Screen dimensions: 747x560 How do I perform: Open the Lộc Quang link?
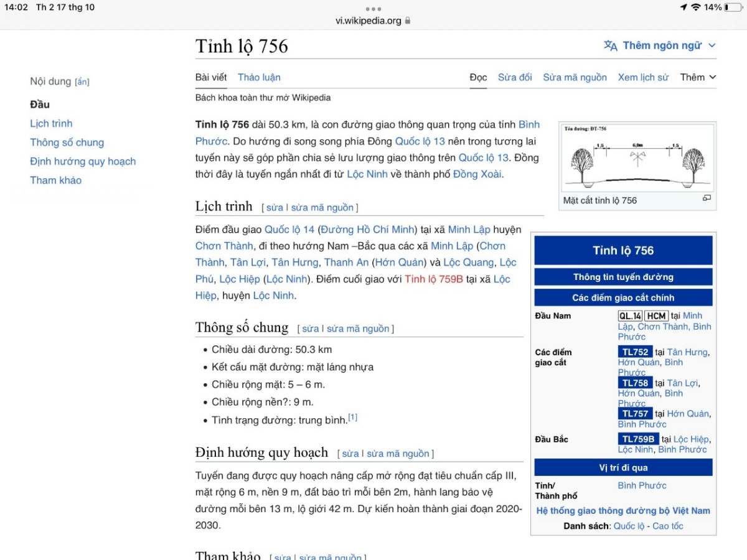click(x=469, y=263)
